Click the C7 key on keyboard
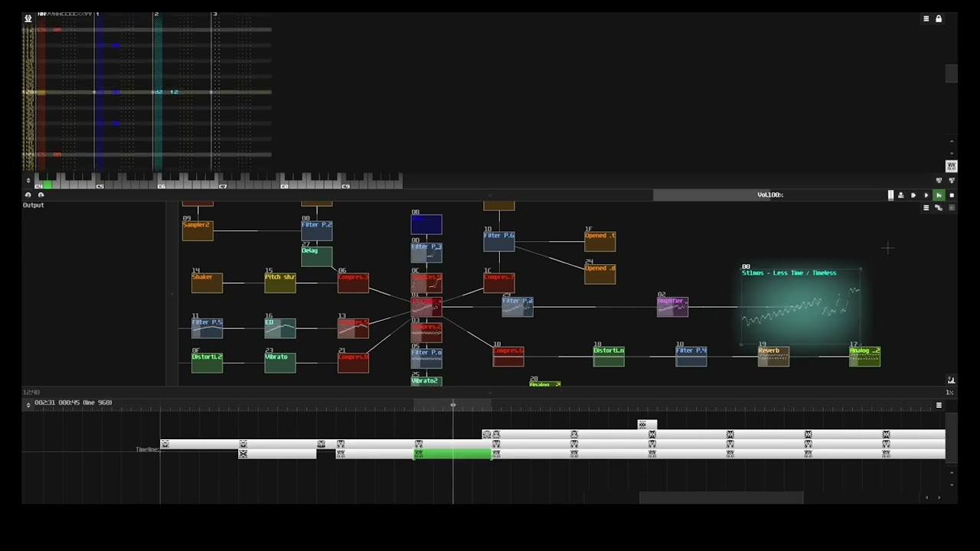The image size is (980, 551). [x=223, y=186]
